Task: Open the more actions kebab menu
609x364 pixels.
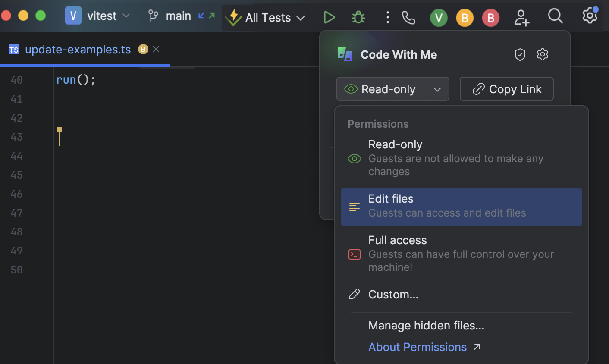Action: (387, 17)
